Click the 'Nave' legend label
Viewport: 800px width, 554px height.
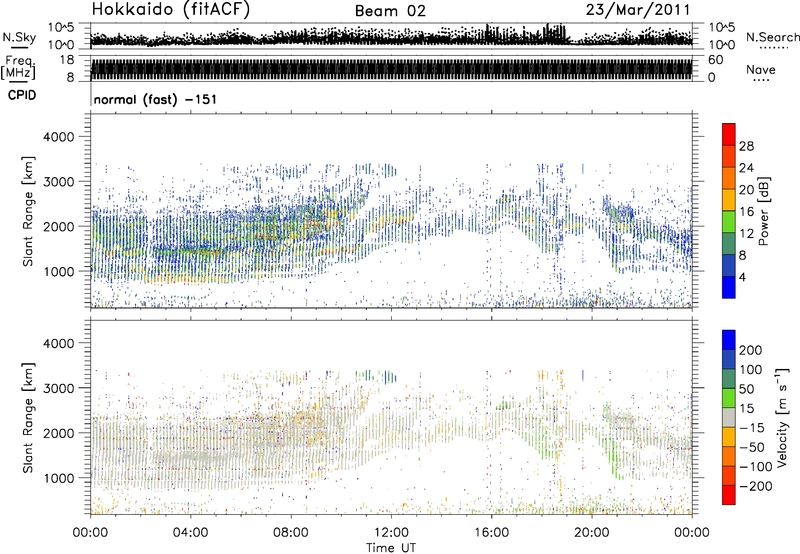click(761, 70)
